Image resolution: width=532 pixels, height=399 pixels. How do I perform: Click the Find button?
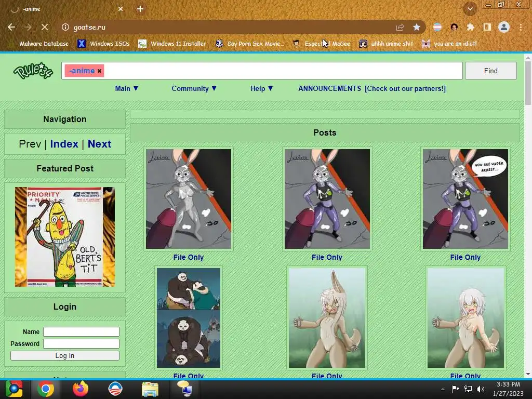tap(491, 71)
